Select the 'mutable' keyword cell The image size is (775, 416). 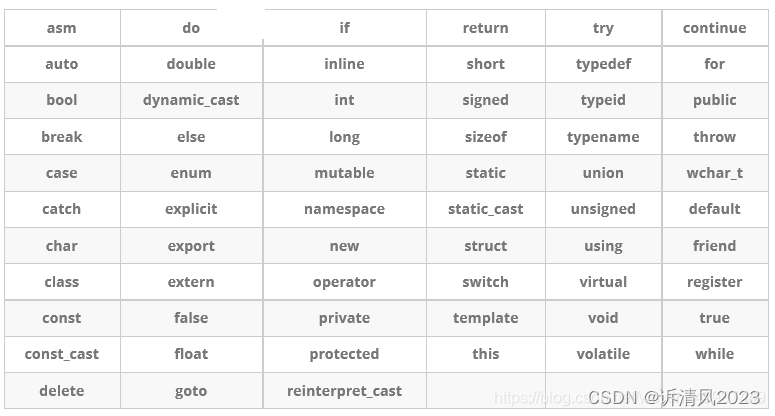pyautogui.click(x=344, y=173)
